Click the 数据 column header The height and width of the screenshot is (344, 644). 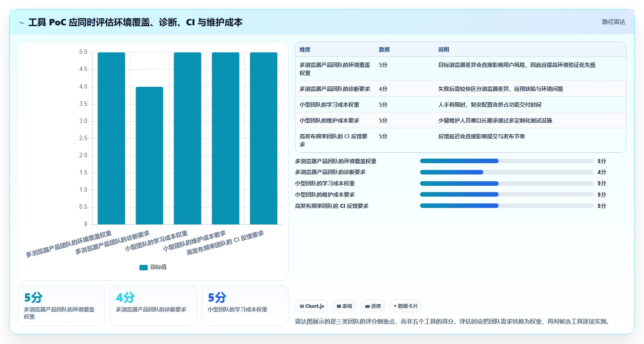[384, 50]
